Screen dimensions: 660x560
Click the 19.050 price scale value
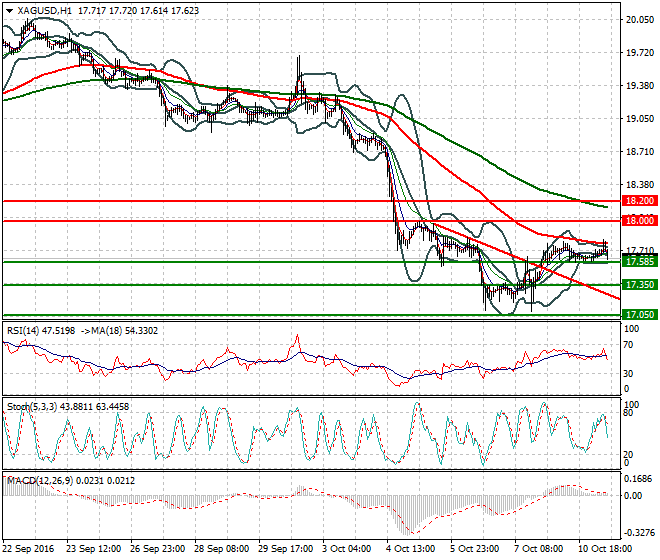coord(640,119)
